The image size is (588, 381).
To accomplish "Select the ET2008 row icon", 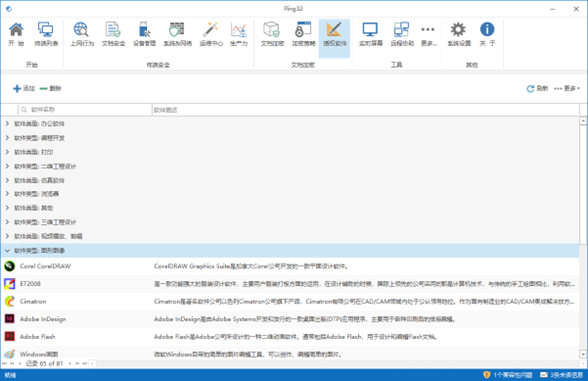I will click(x=9, y=284).
